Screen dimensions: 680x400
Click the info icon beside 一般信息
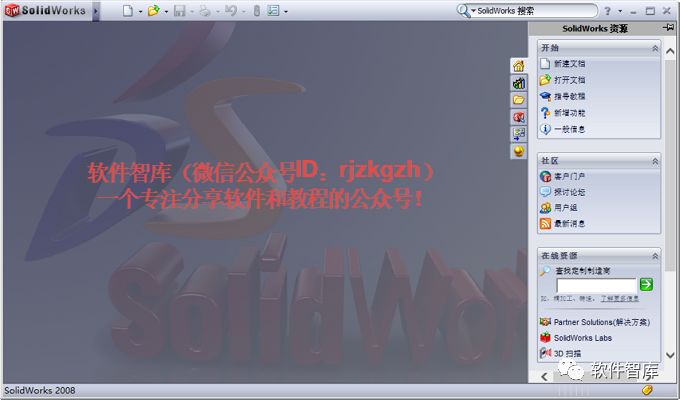pos(545,129)
